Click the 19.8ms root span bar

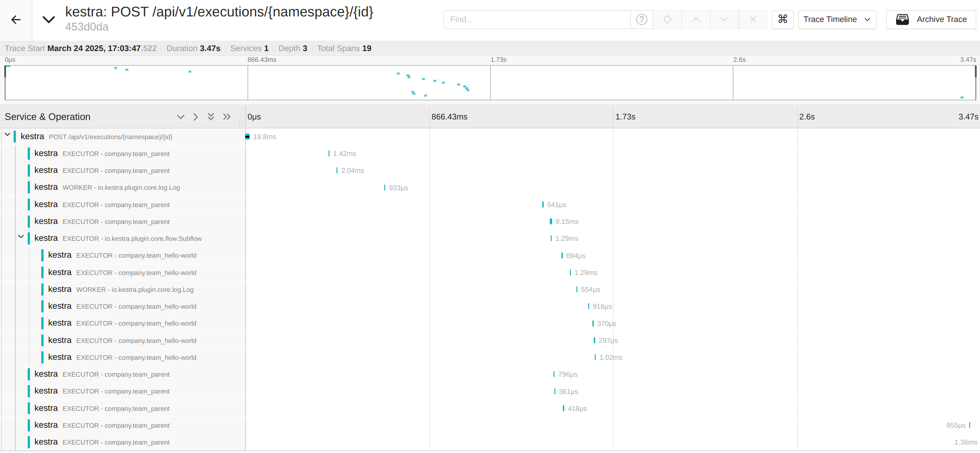[x=247, y=137]
